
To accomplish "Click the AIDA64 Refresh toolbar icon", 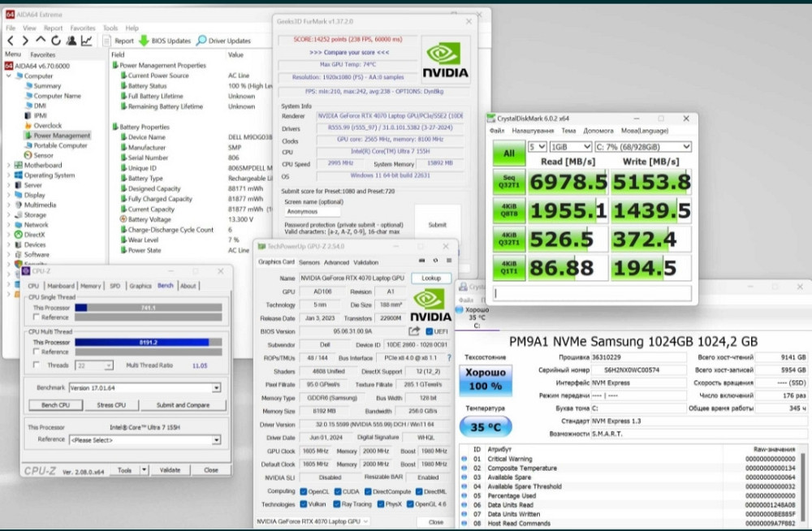I will 55,41.
